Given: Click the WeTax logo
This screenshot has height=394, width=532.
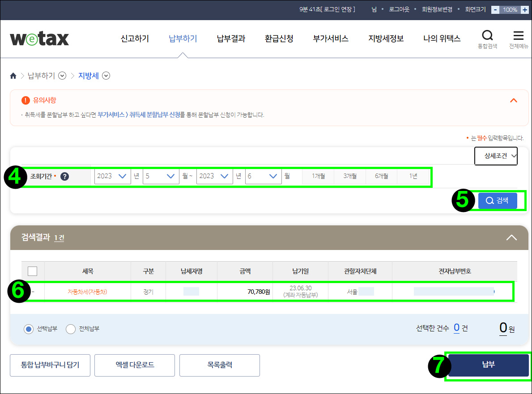Looking at the screenshot, I should [39, 38].
